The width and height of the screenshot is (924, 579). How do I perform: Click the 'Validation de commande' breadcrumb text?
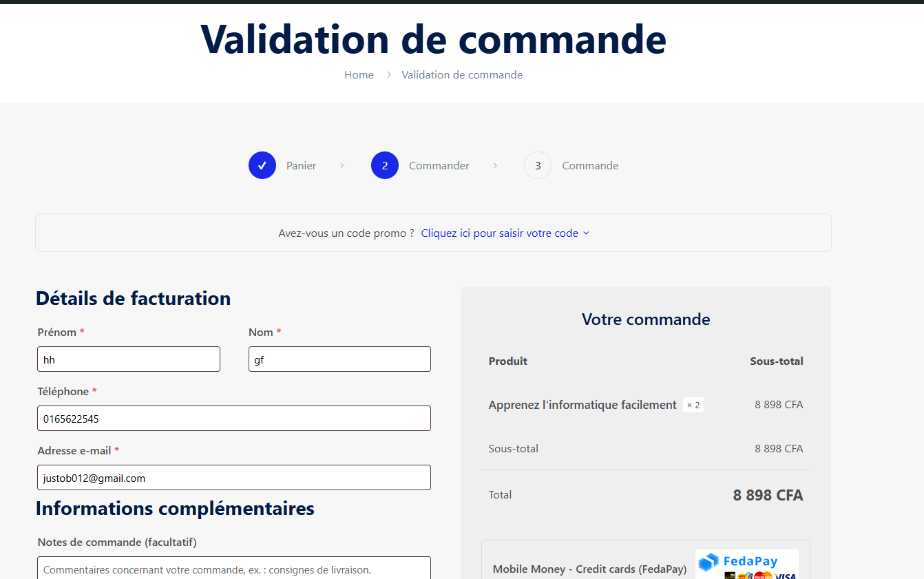462,74
